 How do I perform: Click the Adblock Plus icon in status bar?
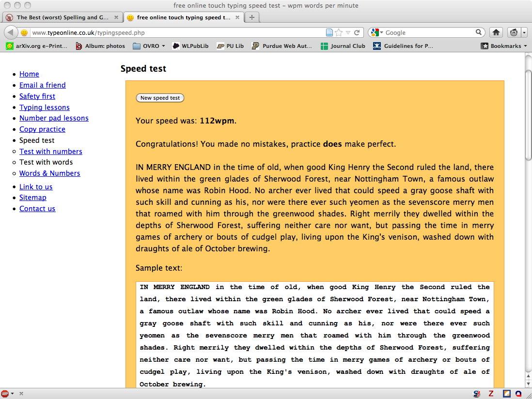pos(5,394)
